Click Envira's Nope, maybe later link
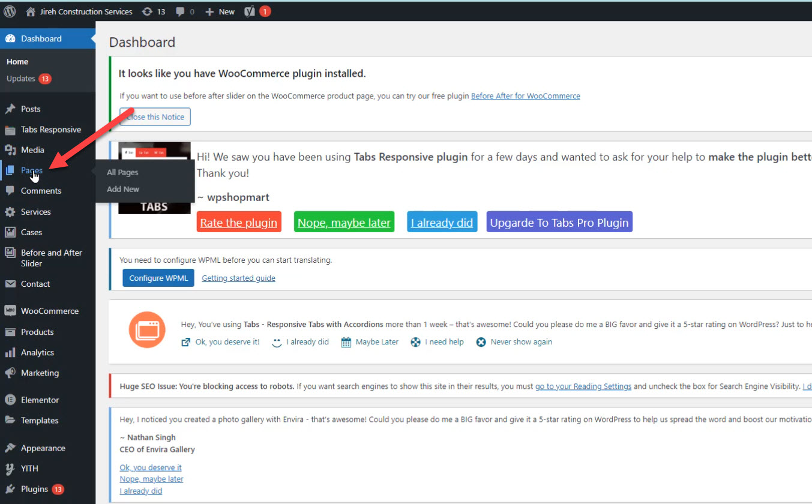 [151, 479]
